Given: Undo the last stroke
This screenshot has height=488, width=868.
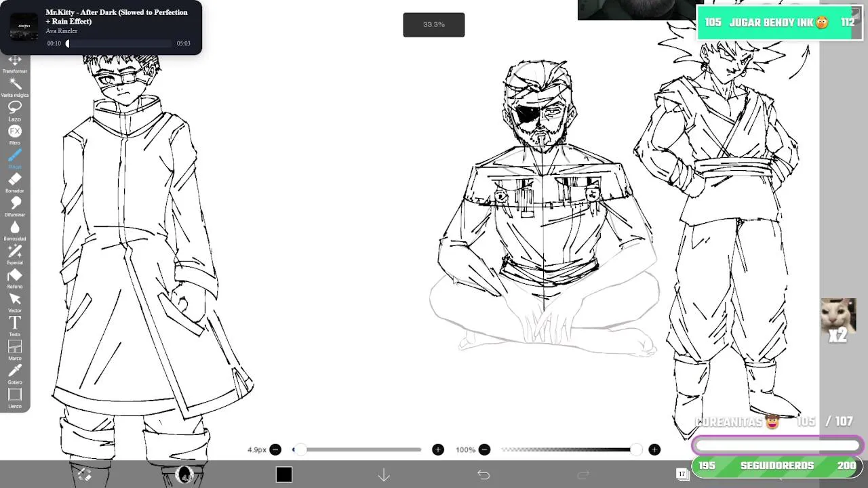Looking at the screenshot, I should point(484,474).
